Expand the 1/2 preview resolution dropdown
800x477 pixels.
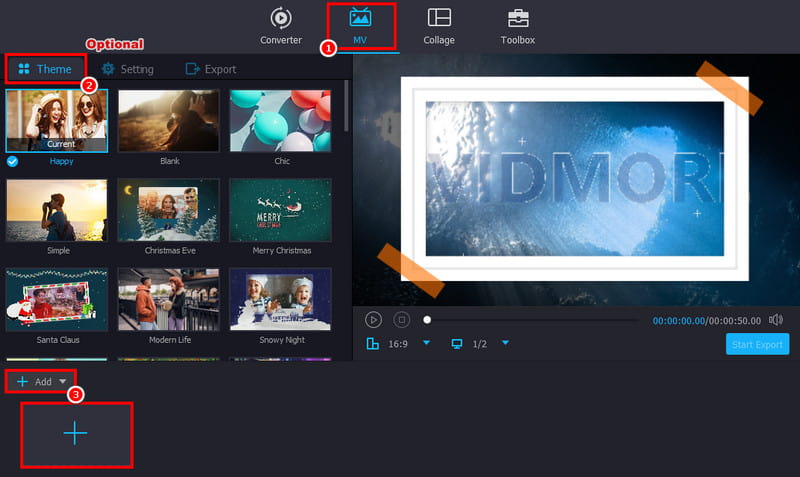click(505, 343)
